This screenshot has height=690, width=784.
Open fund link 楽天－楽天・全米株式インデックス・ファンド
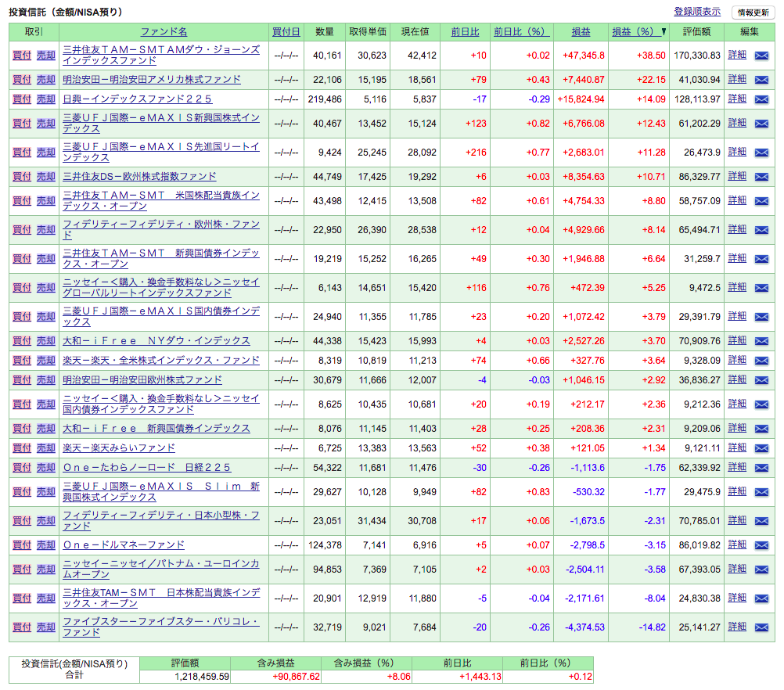coord(161,361)
